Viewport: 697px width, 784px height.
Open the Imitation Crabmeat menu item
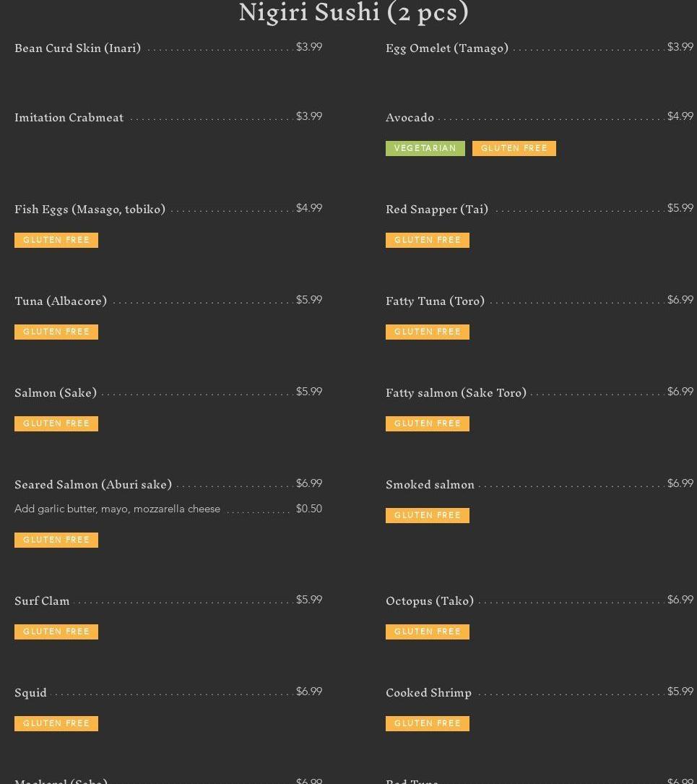pos(69,118)
